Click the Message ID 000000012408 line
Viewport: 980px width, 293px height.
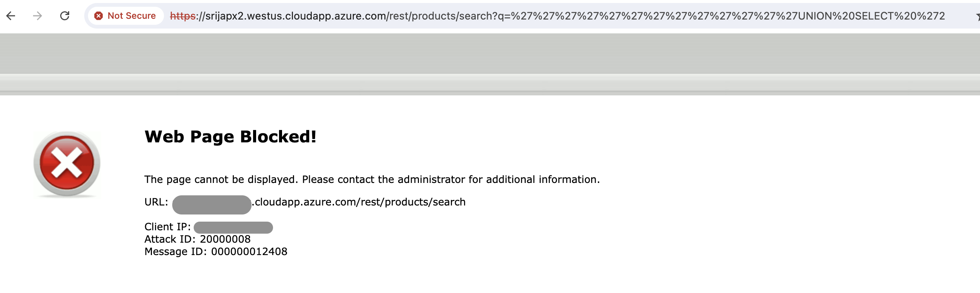pyautogui.click(x=216, y=252)
